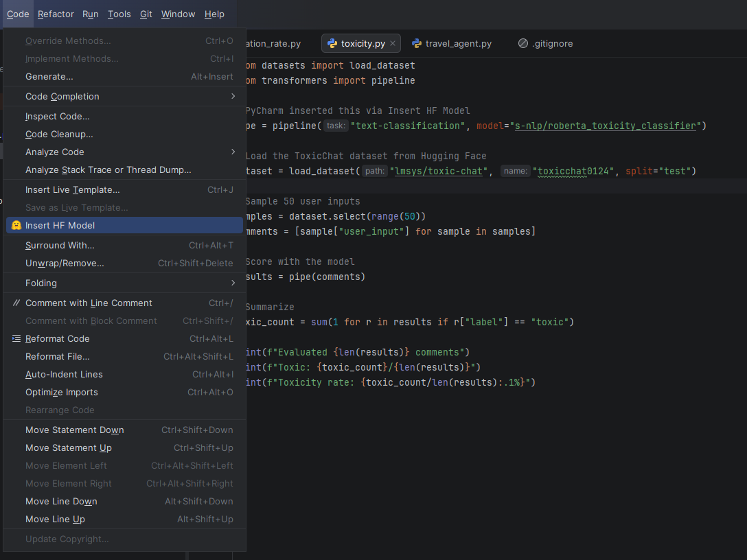Open the Tools menu
This screenshot has width=747, height=560.
(119, 14)
